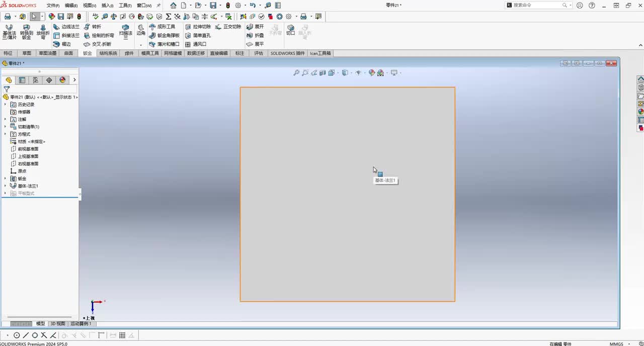Click the user login account icon

[580, 6]
